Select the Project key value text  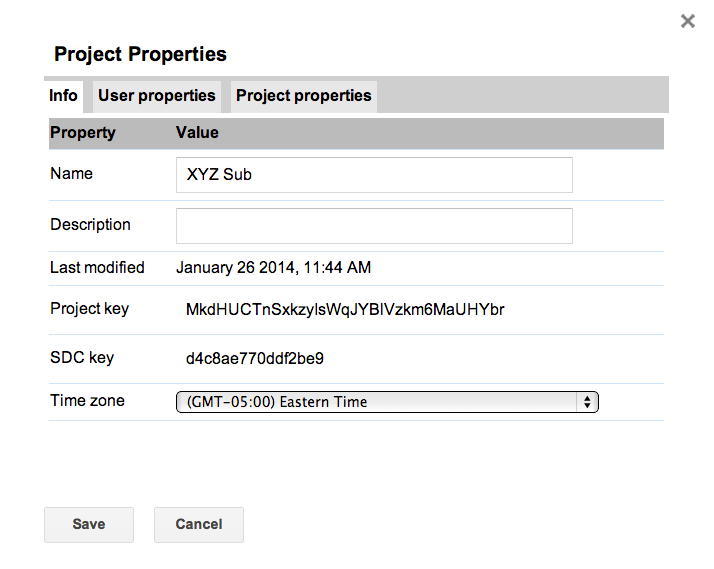tap(345, 310)
